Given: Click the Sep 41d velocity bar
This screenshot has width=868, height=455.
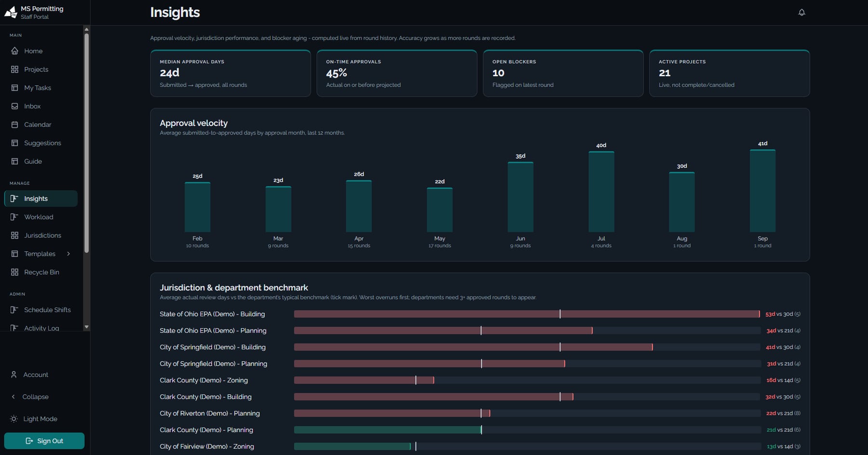Looking at the screenshot, I should pos(762,191).
